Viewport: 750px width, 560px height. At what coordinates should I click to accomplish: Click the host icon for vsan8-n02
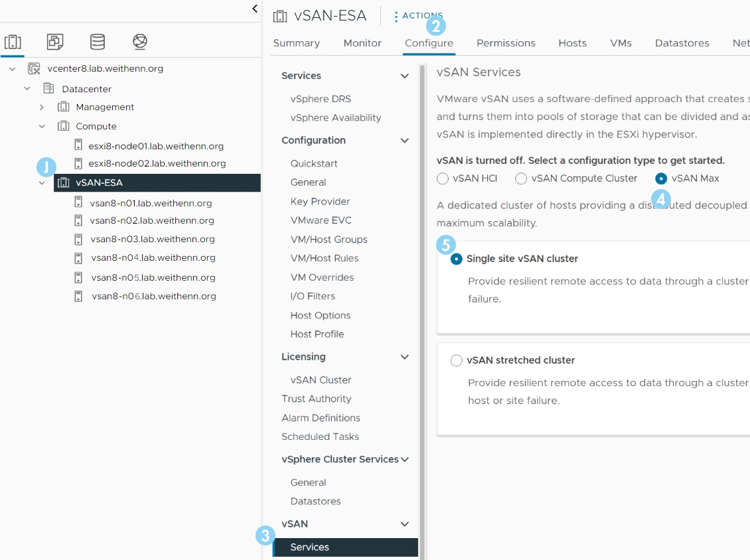[x=78, y=220]
